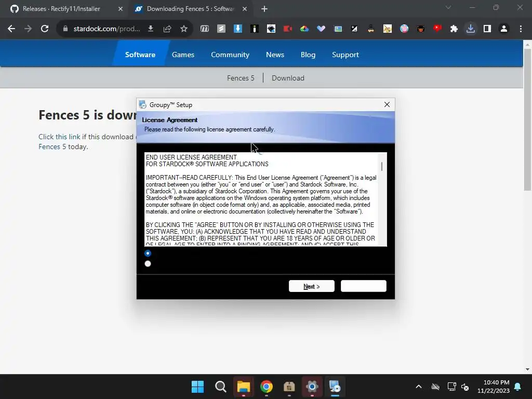Open the Settings gear on the taskbar
The height and width of the screenshot is (399, 532).
pyautogui.click(x=312, y=387)
